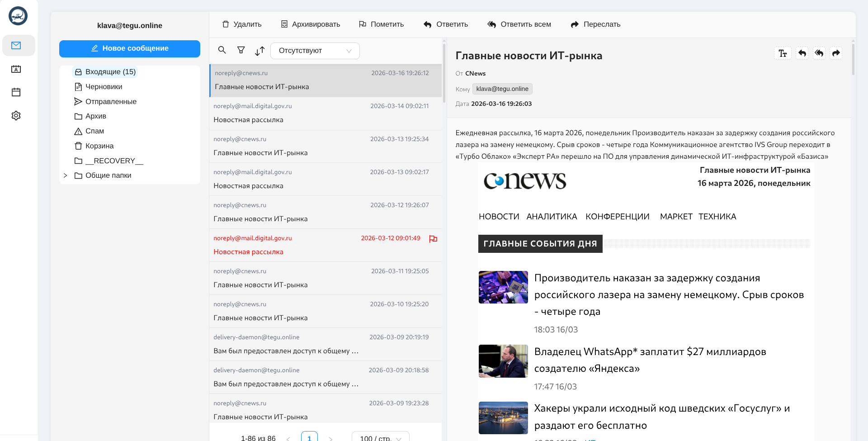The image size is (868, 441).
Task: Click the search magnifier in message list
Action: 222,50
